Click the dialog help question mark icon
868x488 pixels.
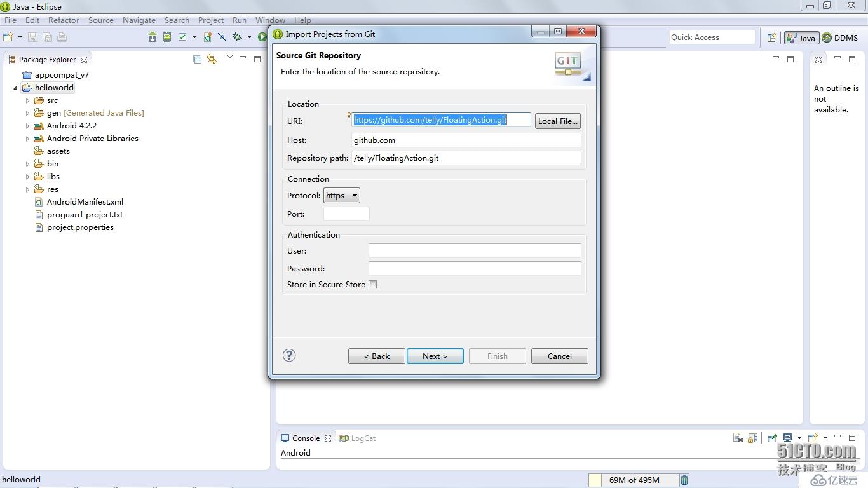click(289, 355)
